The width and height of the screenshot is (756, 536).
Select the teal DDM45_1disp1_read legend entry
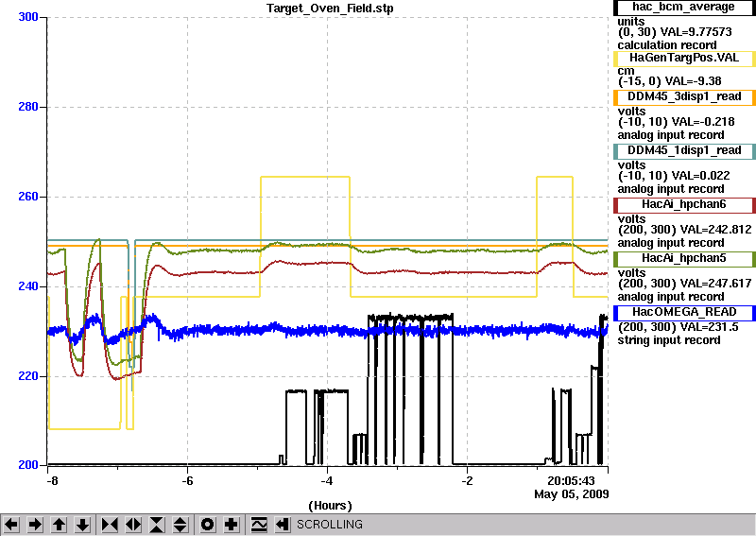[x=684, y=151]
